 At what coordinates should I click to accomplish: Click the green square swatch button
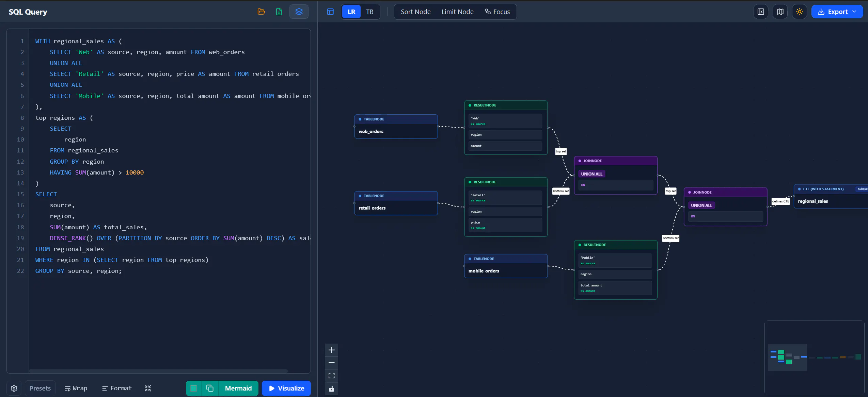pyautogui.click(x=193, y=388)
